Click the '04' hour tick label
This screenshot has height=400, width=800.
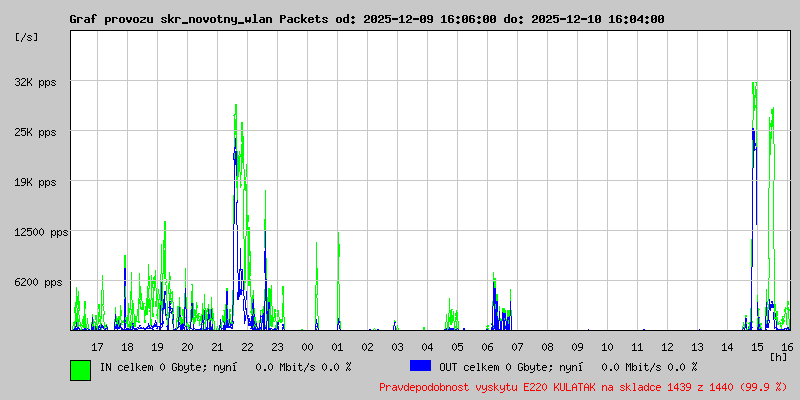tap(427, 347)
